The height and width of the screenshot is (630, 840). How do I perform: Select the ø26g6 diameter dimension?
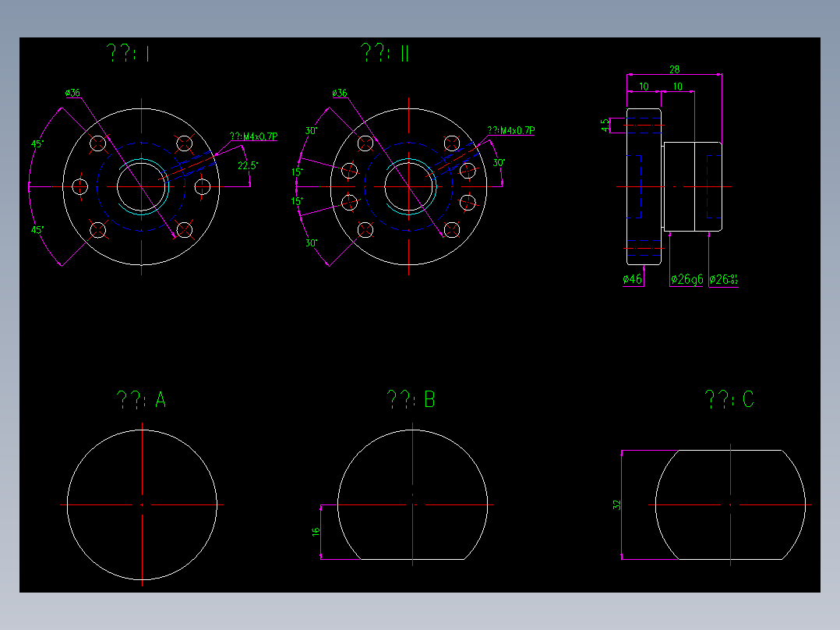(x=686, y=279)
